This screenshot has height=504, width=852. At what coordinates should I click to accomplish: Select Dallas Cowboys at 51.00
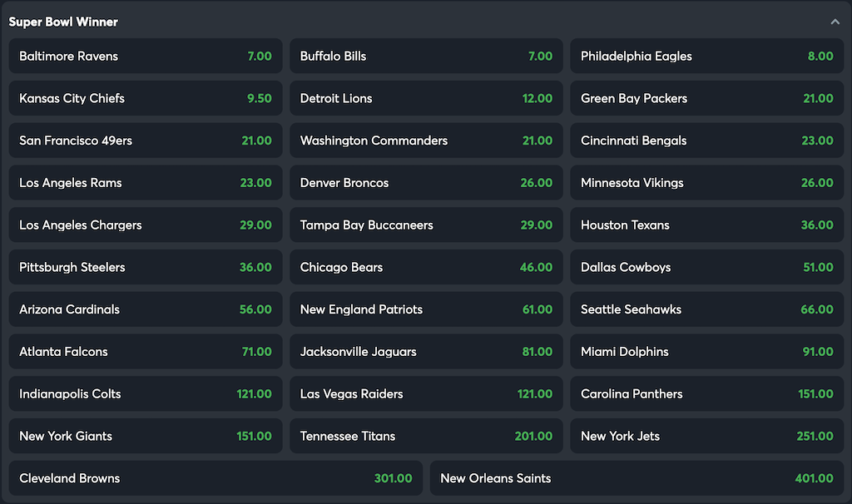(706, 267)
